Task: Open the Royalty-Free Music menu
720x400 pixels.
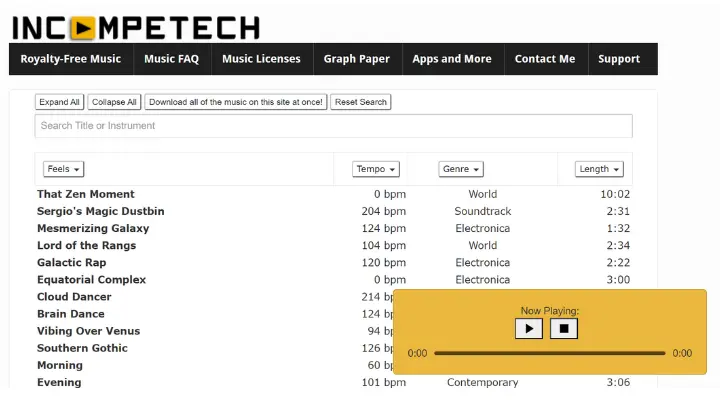Action: coord(71,59)
